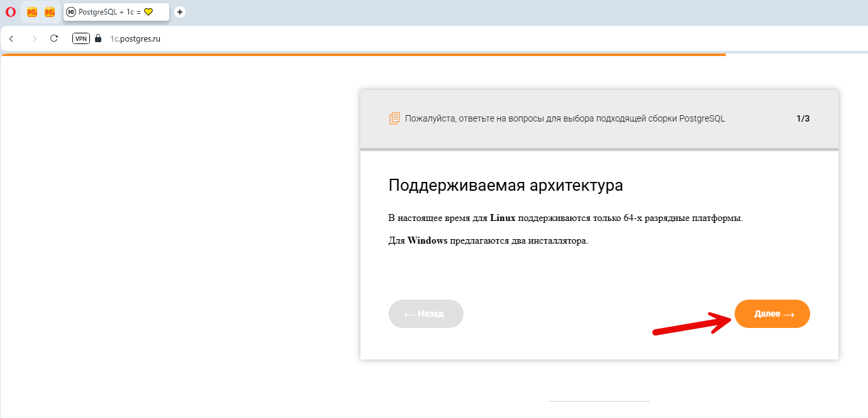This screenshot has height=418, width=868.
Task: Click the favicon on the active PostgreSQL tab
Action: coord(71,12)
